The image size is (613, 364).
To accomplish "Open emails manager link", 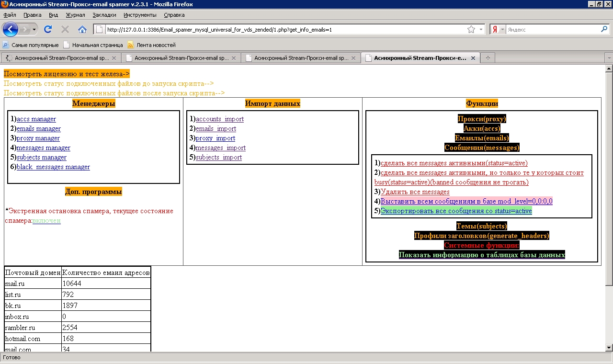I will pyautogui.click(x=39, y=128).
